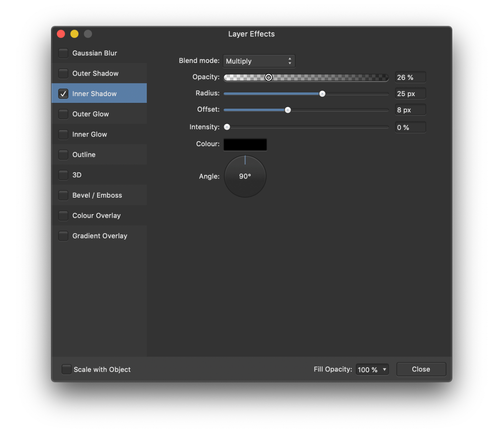Open the Blend mode Multiply dropdown
This screenshot has width=504, height=432.
(x=259, y=61)
